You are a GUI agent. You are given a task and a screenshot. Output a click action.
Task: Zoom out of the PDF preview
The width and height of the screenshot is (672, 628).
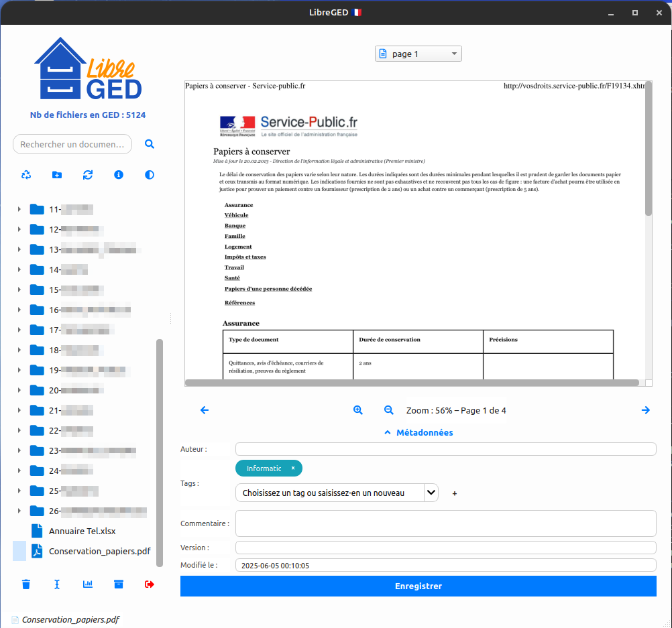click(x=388, y=410)
